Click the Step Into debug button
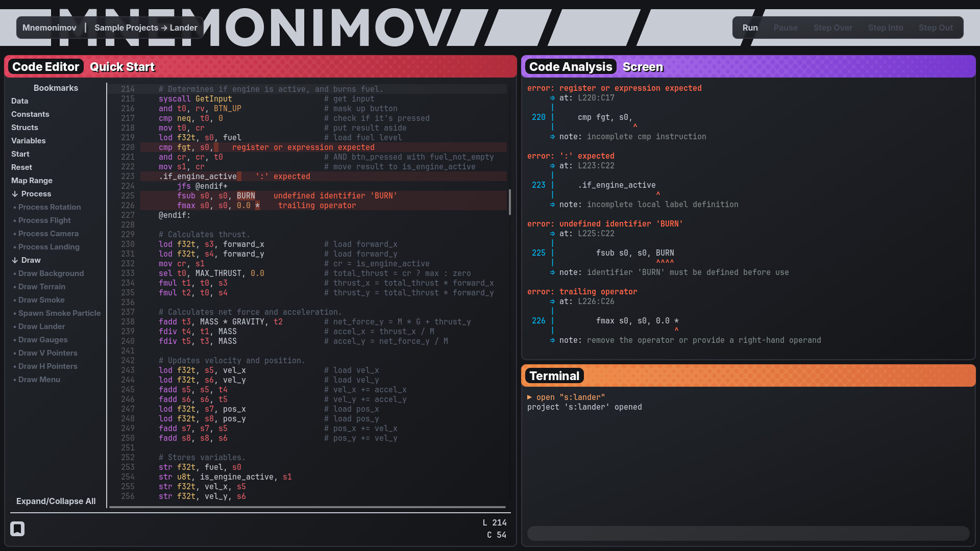The height and width of the screenshot is (551, 980). click(886, 28)
